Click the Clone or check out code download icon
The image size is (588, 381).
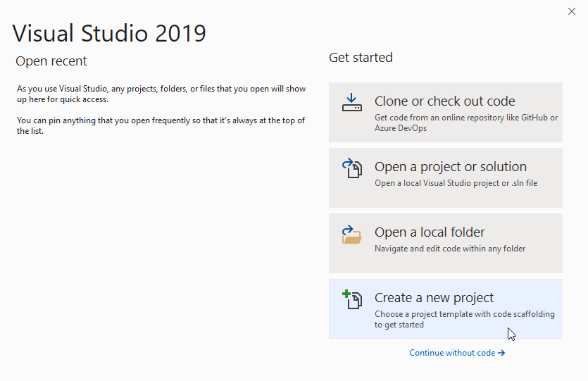coord(352,103)
